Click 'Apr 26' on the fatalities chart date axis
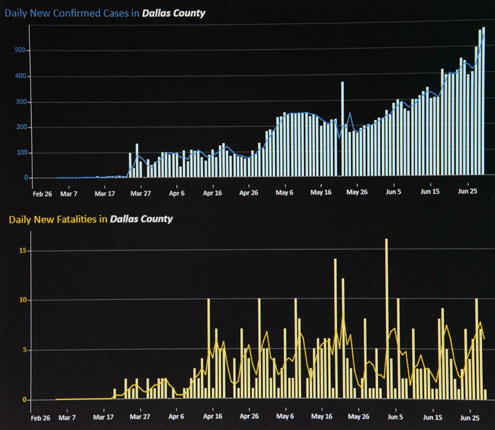 pyautogui.click(x=249, y=417)
